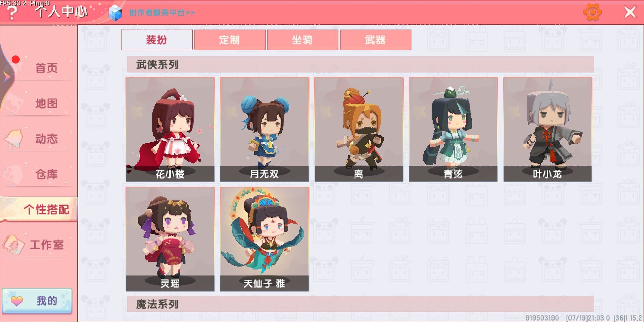Switch to the 定制 tab
This screenshot has width=644, height=322.
(230, 40)
